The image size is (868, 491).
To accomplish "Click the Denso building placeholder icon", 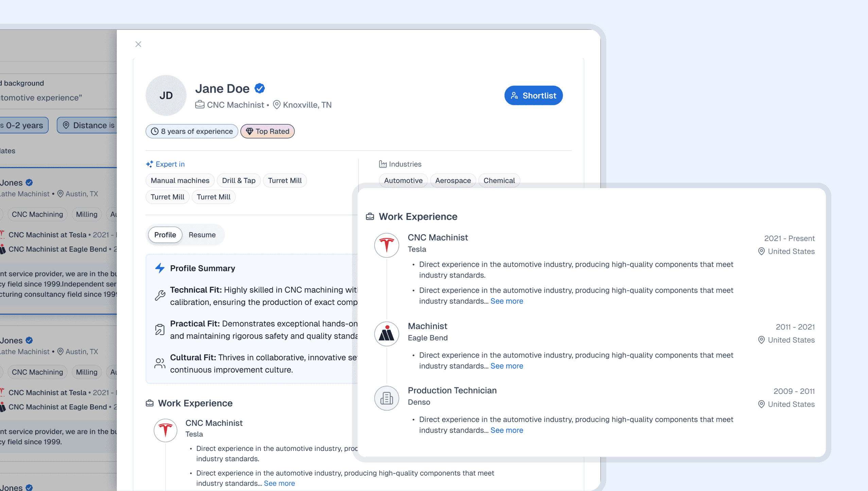I will (x=386, y=398).
